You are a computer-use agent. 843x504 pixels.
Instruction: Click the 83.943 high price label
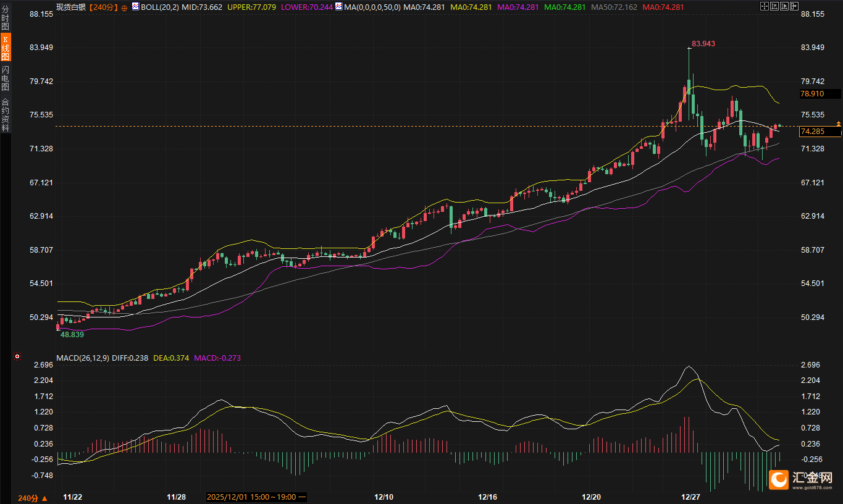pyautogui.click(x=703, y=44)
